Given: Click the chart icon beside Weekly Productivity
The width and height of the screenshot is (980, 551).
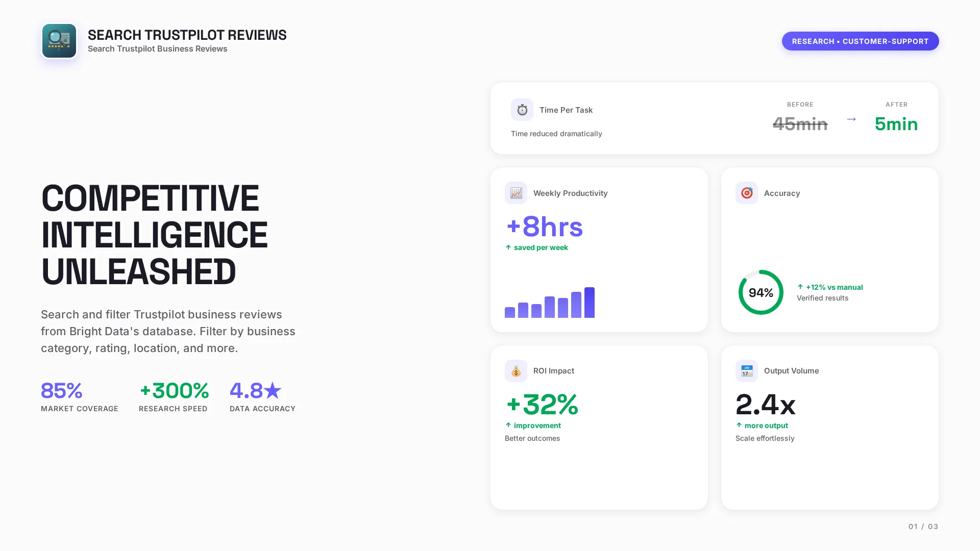Looking at the screenshot, I should coord(516,193).
